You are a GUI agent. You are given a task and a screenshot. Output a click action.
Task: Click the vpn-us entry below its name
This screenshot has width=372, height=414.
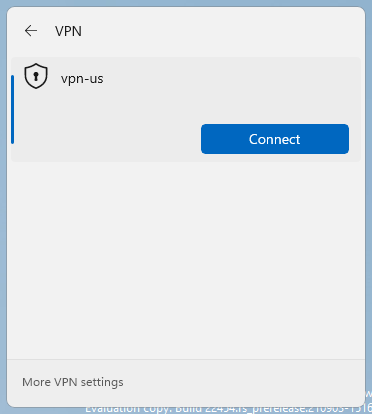tap(100, 110)
